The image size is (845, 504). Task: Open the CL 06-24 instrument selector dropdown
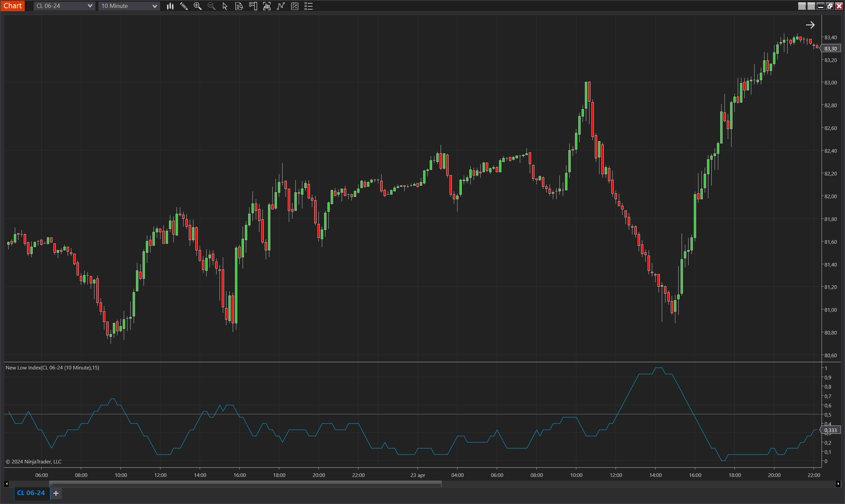pyautogui.click(x=64, y=6)
